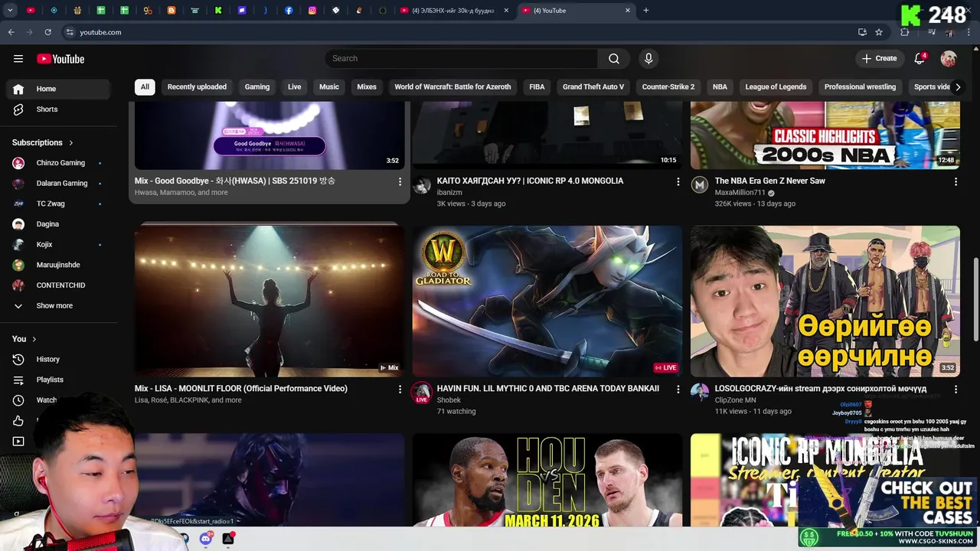Go back with browser back arrow
Screen dimensions: 980x551
(x=11, y=32)
